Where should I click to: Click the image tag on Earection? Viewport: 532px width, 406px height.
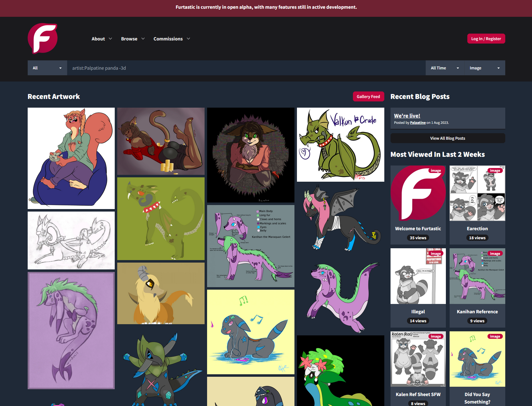pos(495,170)
